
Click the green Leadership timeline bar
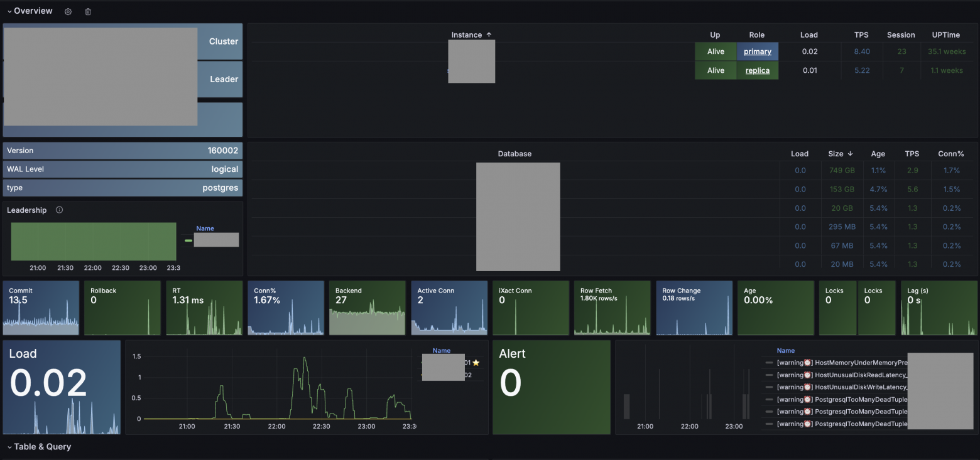(94, 241)
